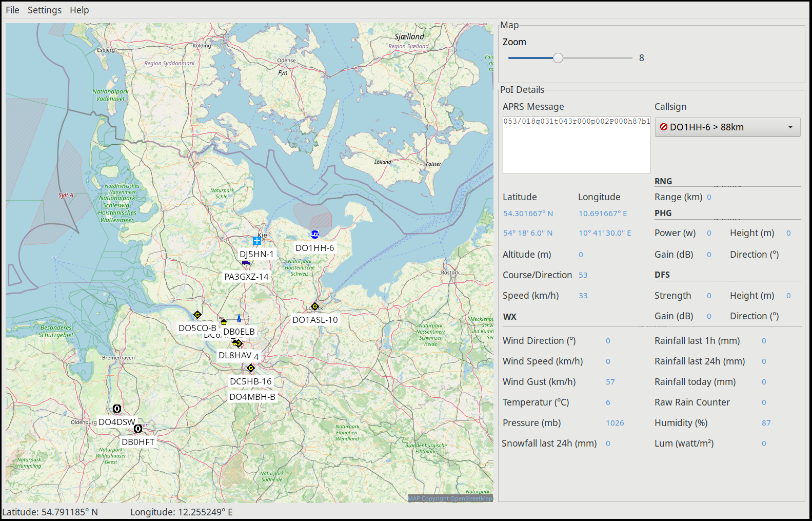Click the gateway diamond icon at Lübeck DO1ASL-10
The width and height of the screenshot is (812, 521).
point(315,306)
